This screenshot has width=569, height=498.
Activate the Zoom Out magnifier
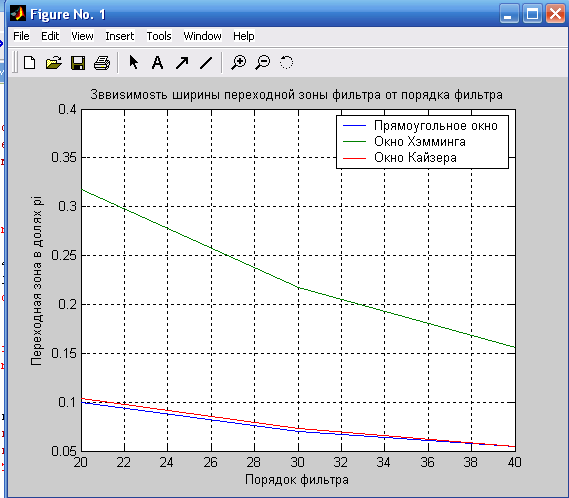coord(262,62)
